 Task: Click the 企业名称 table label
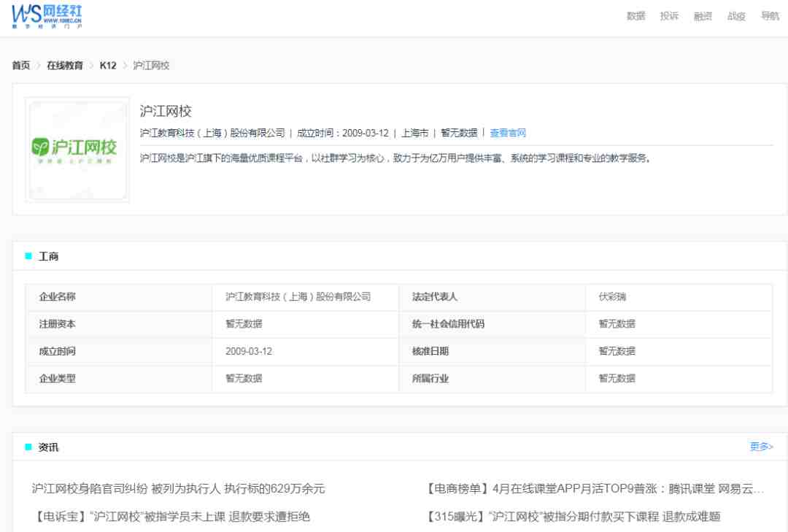(58, 297)
